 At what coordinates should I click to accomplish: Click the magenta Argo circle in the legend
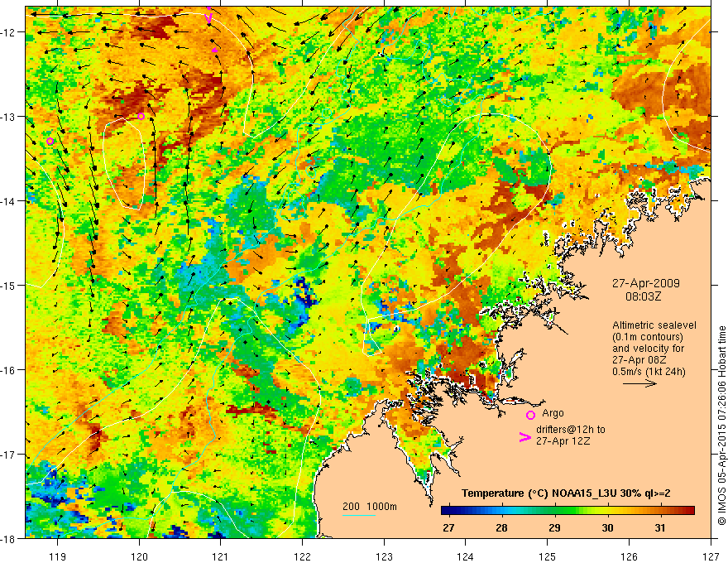pyautogui.click(x=530, y=415)
